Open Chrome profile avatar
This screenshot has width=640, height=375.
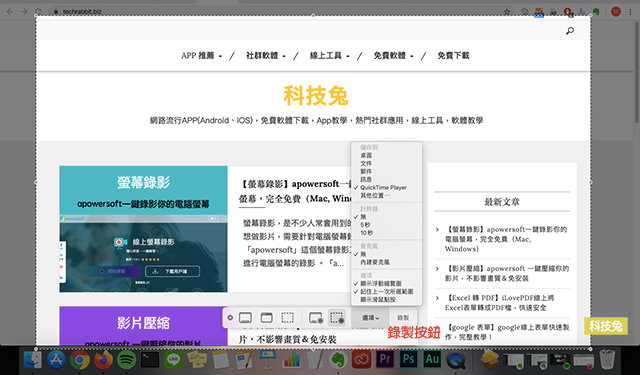pyautogui.click(x=616, y=11)
